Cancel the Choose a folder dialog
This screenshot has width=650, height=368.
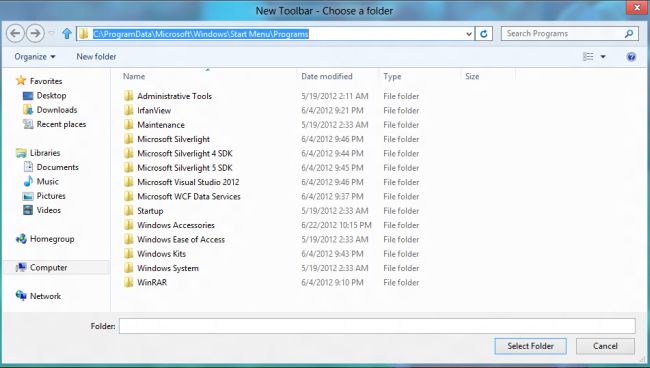point(605,346)
